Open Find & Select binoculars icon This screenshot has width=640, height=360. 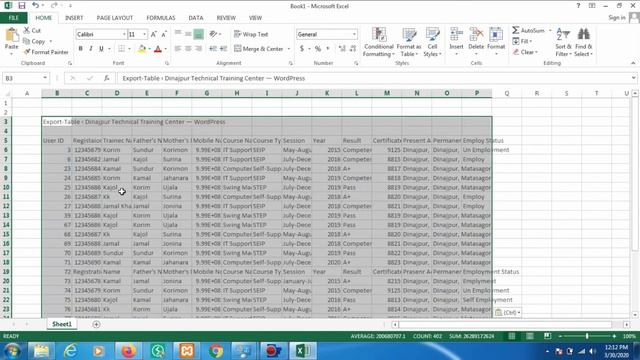tap(584, 35)
